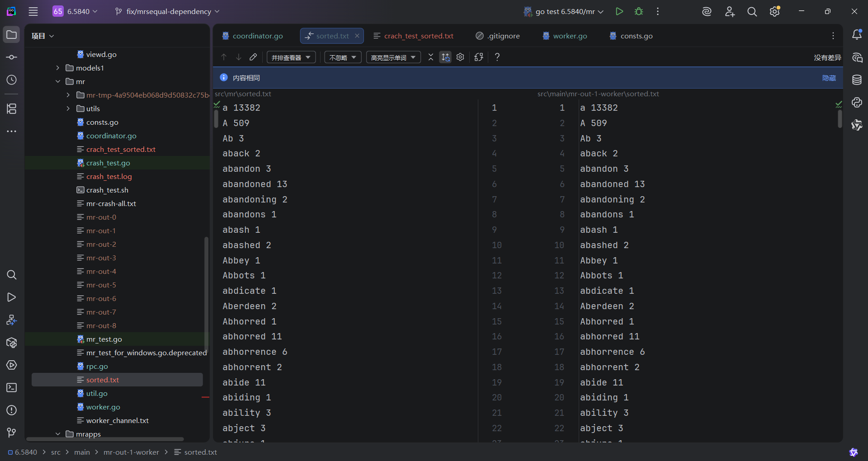Switch to the worker.go tab
Screen dimensions: 868x461
tap(570, 36)
